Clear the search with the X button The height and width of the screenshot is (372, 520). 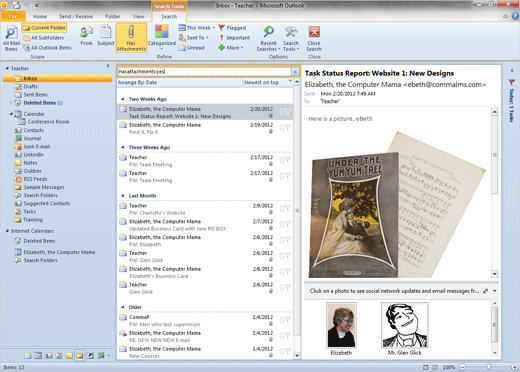(x=295, y=72)
